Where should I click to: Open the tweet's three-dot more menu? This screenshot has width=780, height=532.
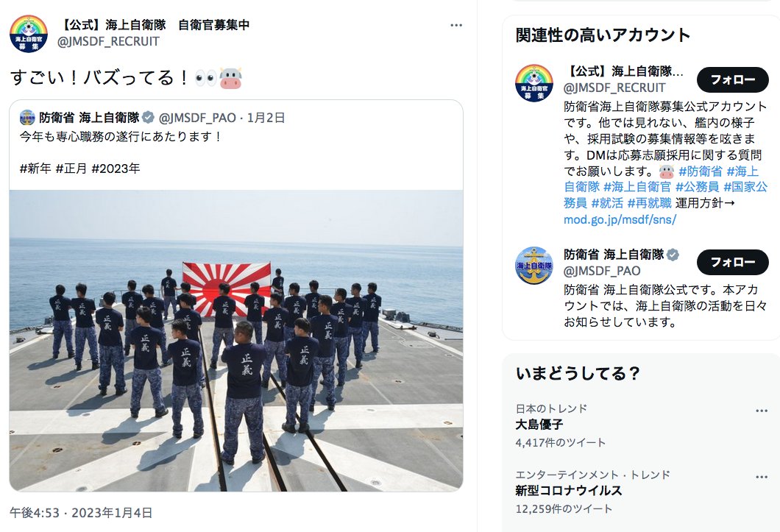pos(456,25)
